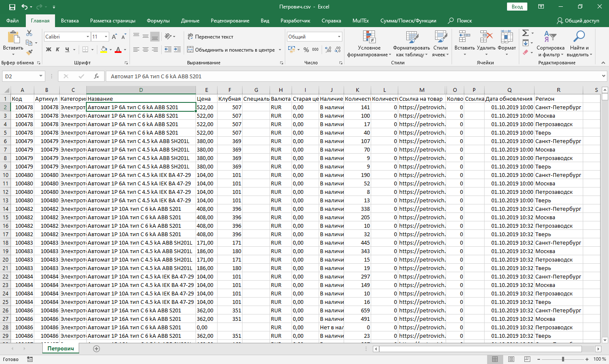Click the Поиск tell-me search box
This screenshot has width=609, height=364.
point(460,21)
